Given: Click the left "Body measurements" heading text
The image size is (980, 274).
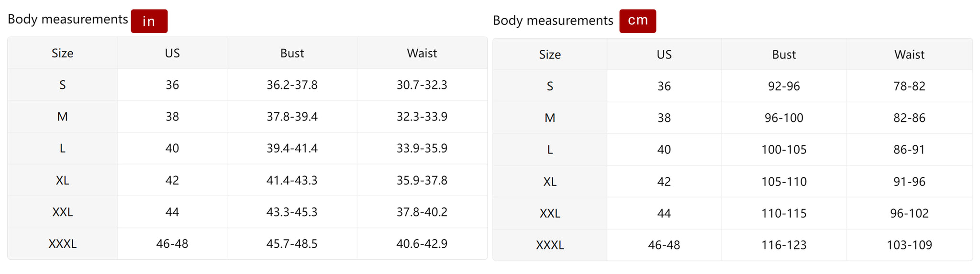Looking at the screenshot, I should click(x=68, y=19).
